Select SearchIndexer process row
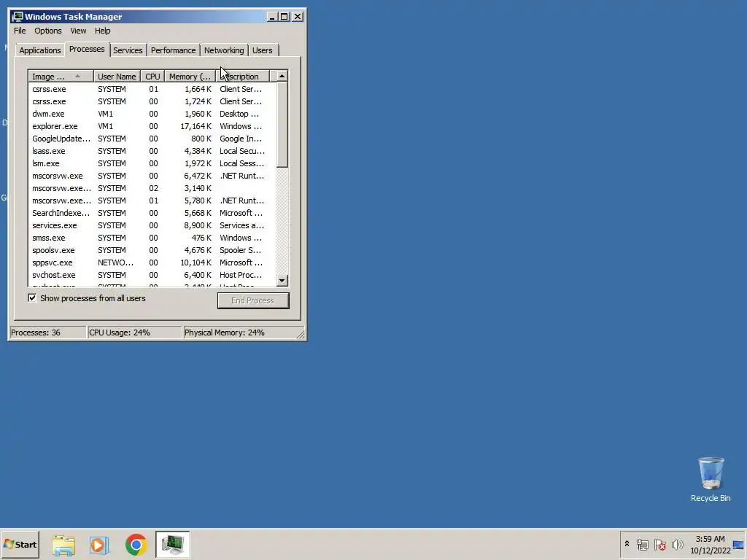747x560 pixels. 152,213
